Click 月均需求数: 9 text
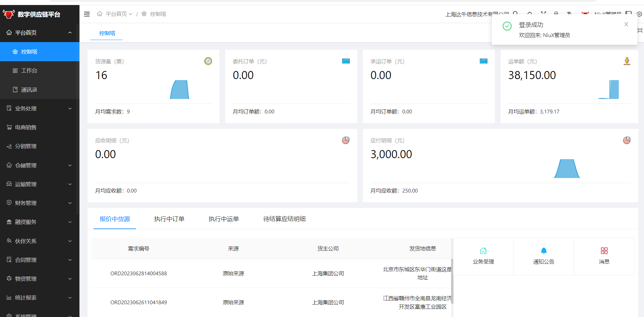Image resolution: width=644 pixels, height=317 pixels. pos(112,112)
